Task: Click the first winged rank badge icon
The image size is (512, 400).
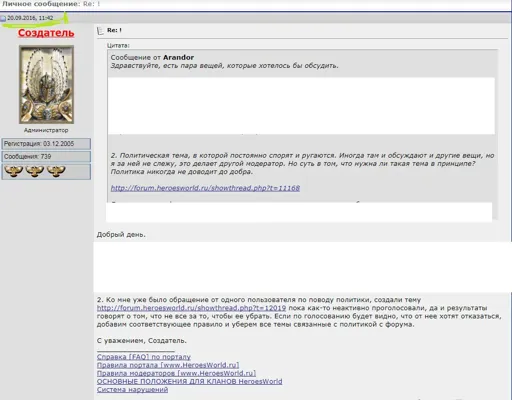Action: tap(14, 171)
